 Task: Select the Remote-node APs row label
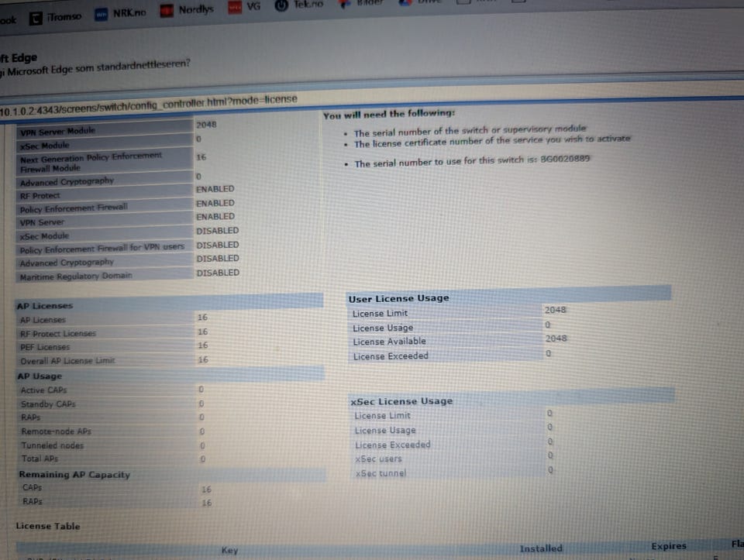click(x=56, y=431)
